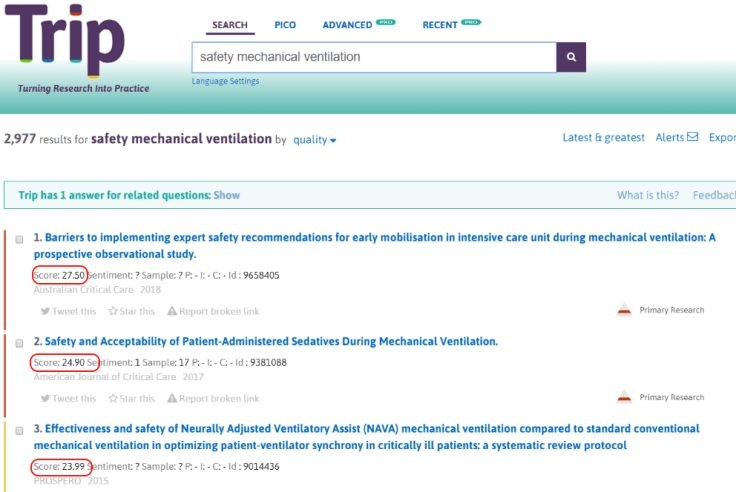Click the Alerts envelope icon

point(692,138)
